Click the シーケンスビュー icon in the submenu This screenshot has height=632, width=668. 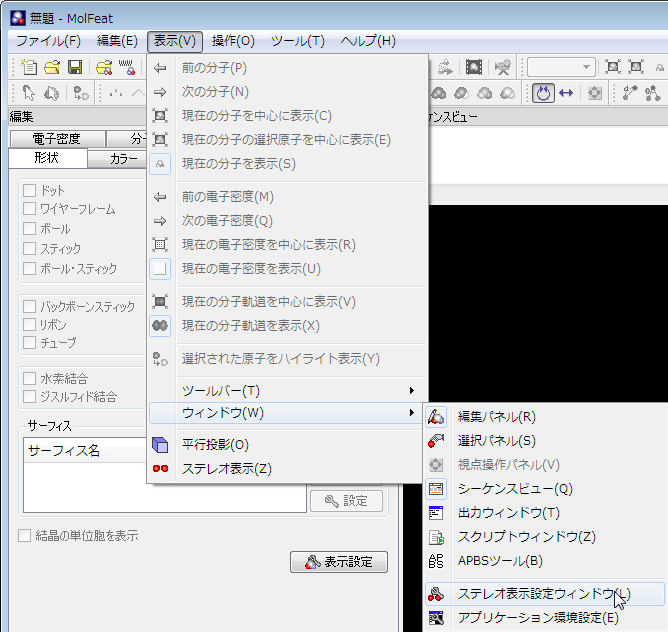coord(436,489)
